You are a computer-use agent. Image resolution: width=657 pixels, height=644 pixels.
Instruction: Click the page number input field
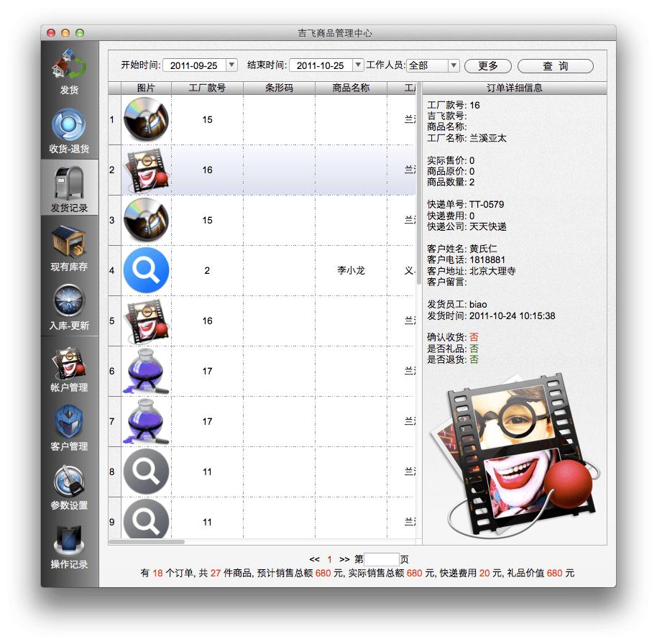(381, 558)
